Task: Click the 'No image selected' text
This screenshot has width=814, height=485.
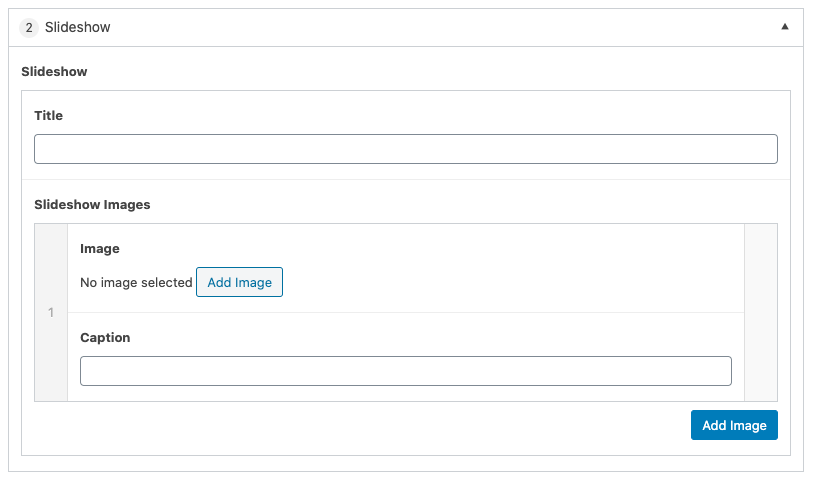Action: (x=136, y=283)
